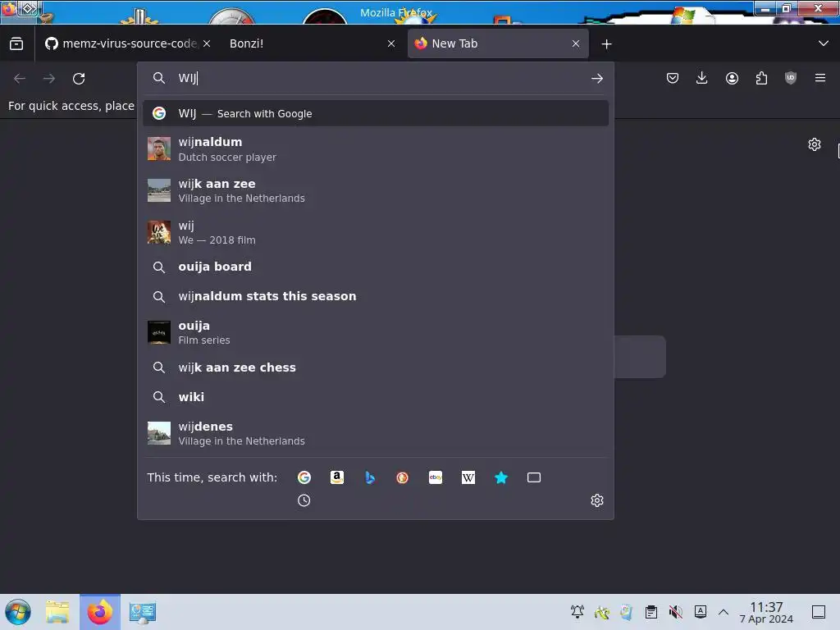Screen dimensions: 840x630
Task: Select the wiki suggestion
Action: pyautogui.click(x=376, y=397)
